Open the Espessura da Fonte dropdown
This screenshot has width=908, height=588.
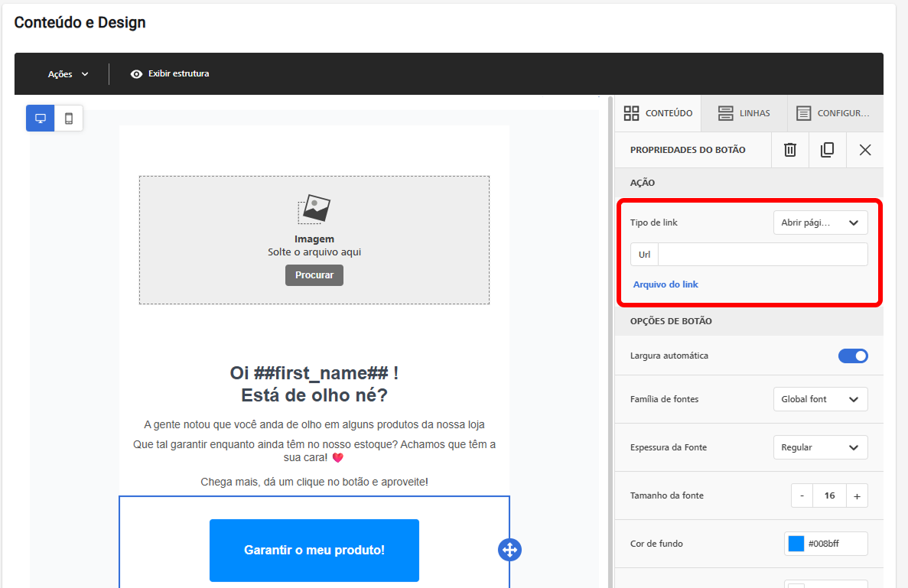tap(821, 447)
